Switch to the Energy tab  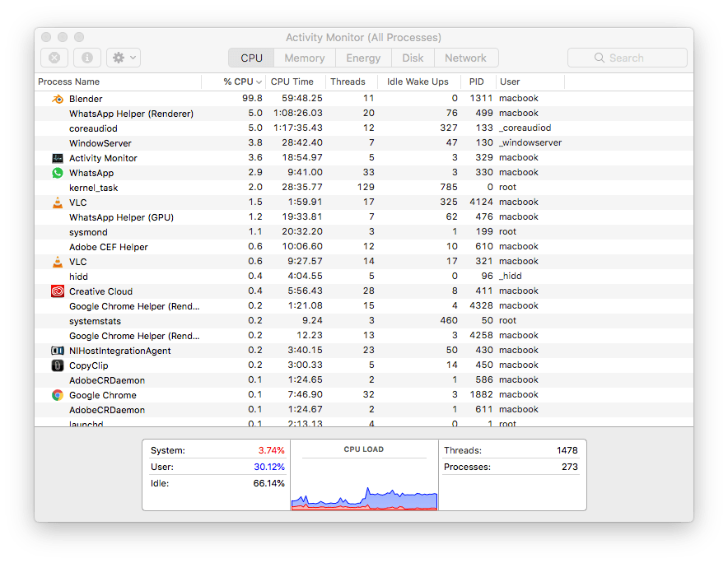[363, 58]
